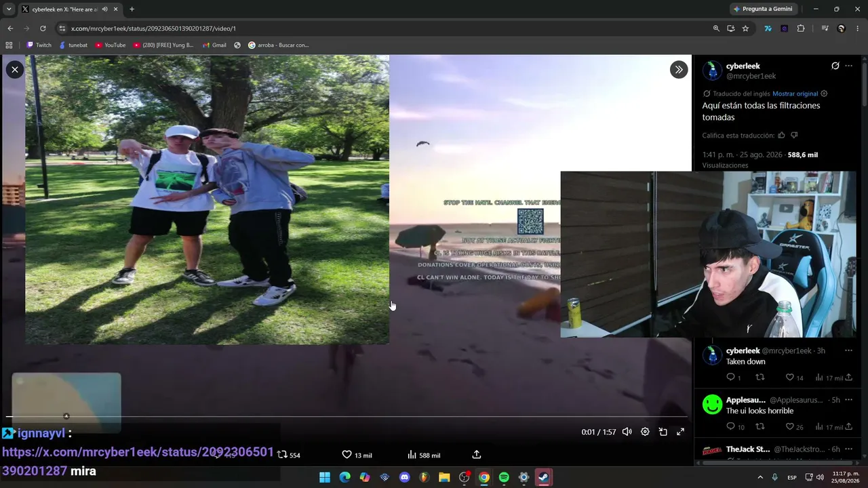Open Chrome three-dot menu
This screenshot has height=488, width=868.
pos(856,28)
